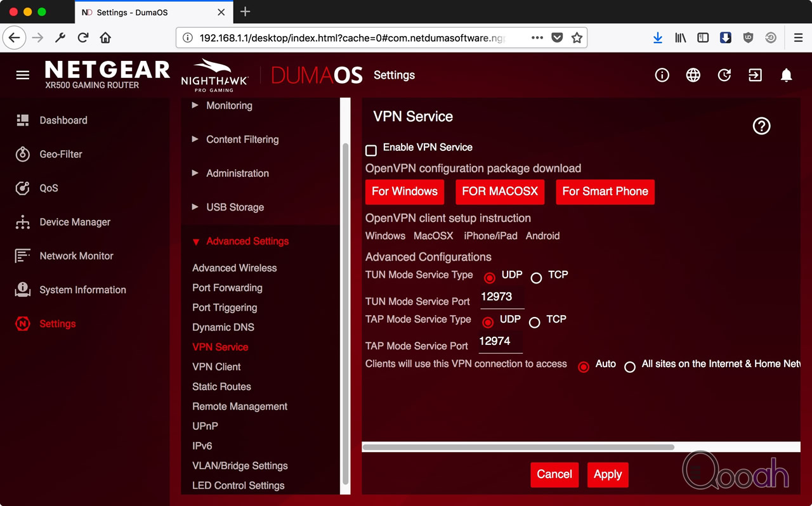Open a new browser tab
The image size is (812, 506).
tap(246, 11)
